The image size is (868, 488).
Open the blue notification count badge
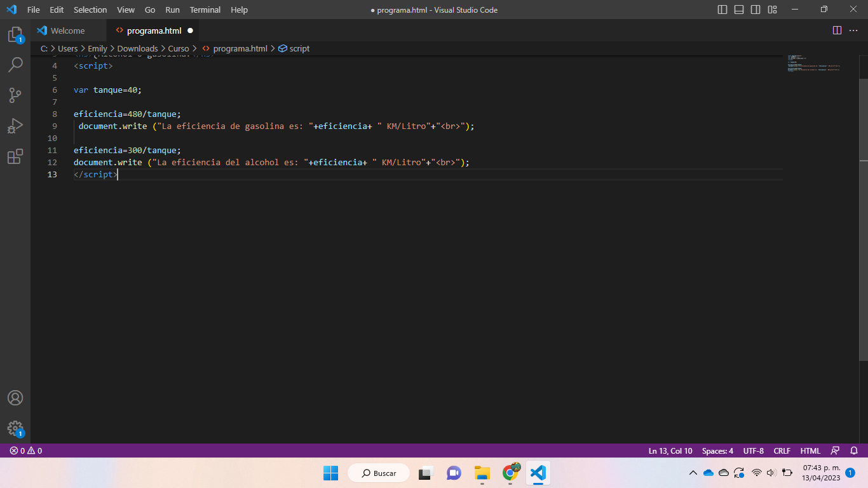[850, 473]
